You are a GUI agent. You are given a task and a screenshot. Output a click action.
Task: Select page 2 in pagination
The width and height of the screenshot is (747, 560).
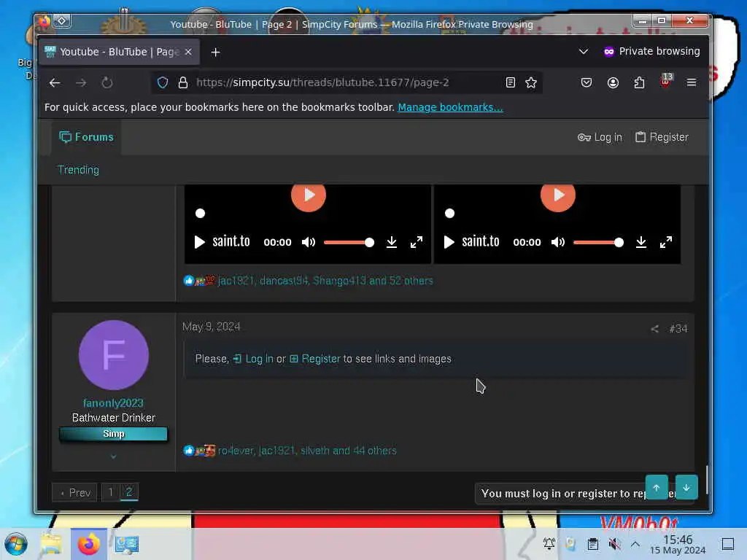point(129,492)
